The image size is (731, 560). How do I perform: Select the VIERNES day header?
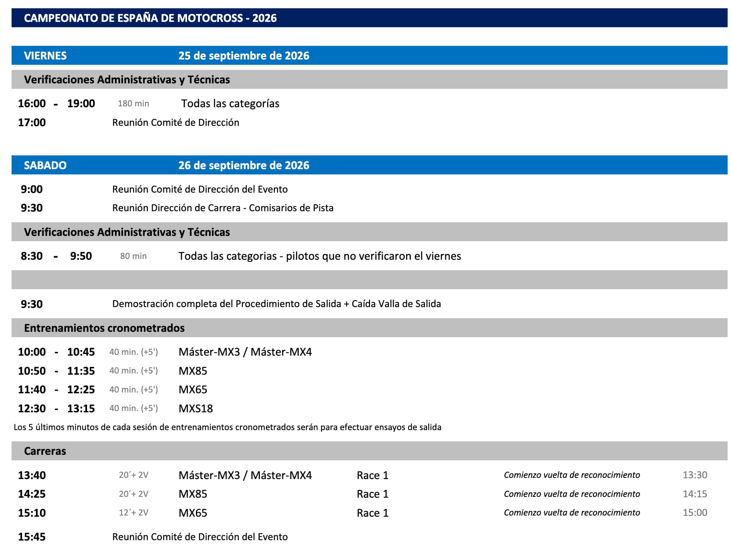click(x=45, y=56)
